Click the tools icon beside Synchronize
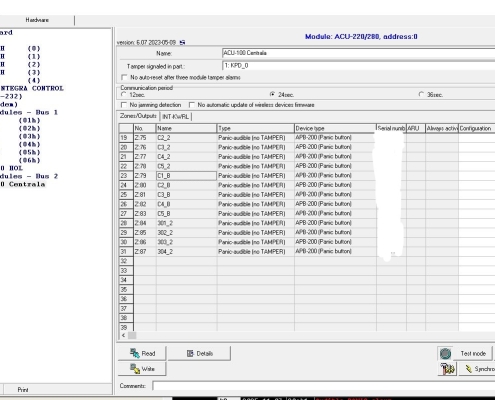Viewport: 495px width, 400px height. (447, 369)
